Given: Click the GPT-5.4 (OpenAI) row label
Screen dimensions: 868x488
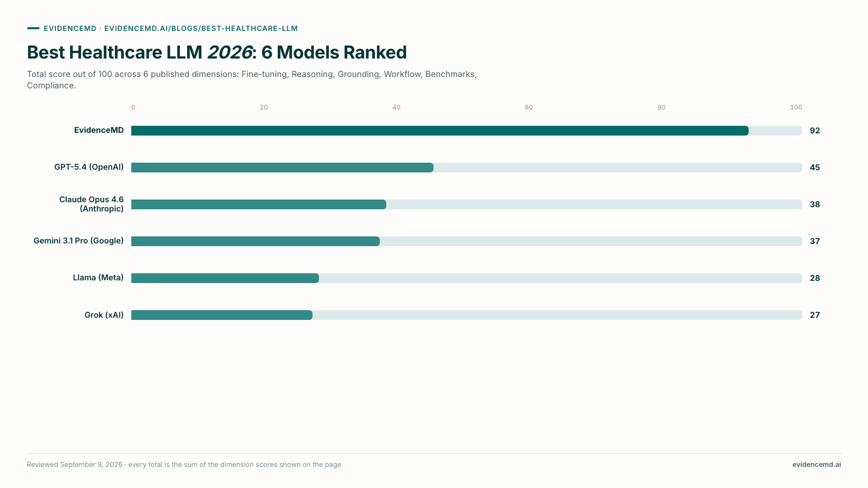Looking at the screenshot, I should point(89,167).
